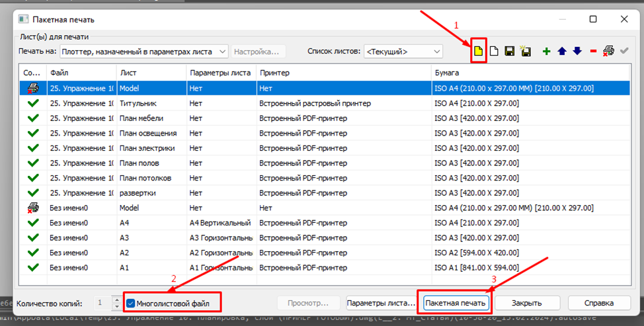The width and height of the screenshot is (644, 326).
Task: Click the Пакетная печать window title icon
Action: [x=24, y=19]
